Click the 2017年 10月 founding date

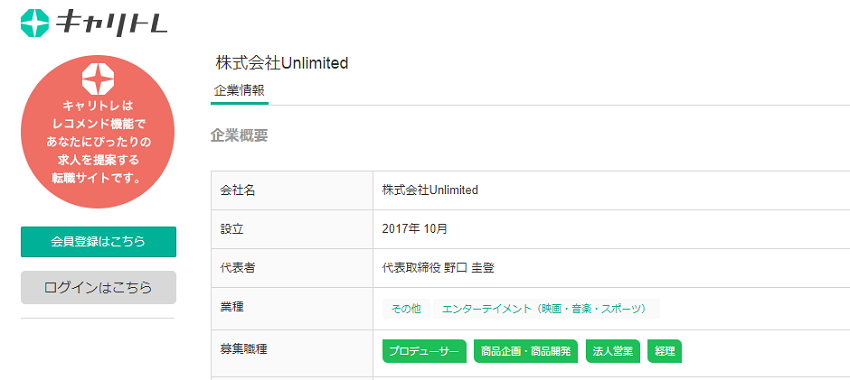[415, 229]
